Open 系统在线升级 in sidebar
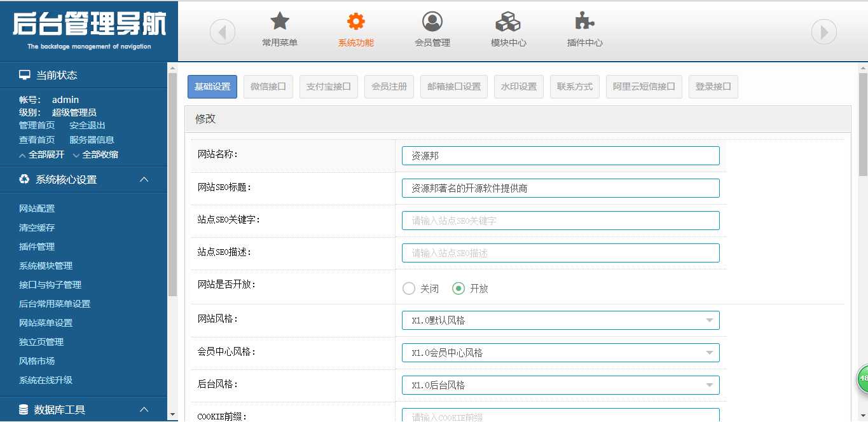 point(46,380)
